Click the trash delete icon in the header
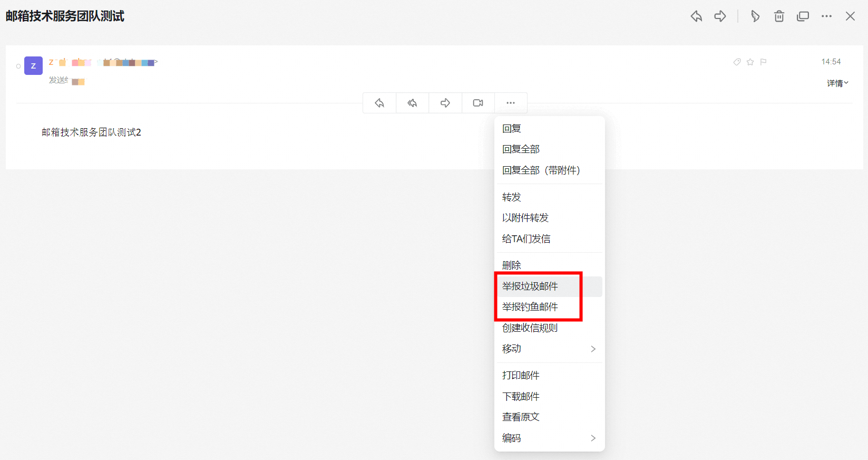868x460 pixels. [779, 16]
